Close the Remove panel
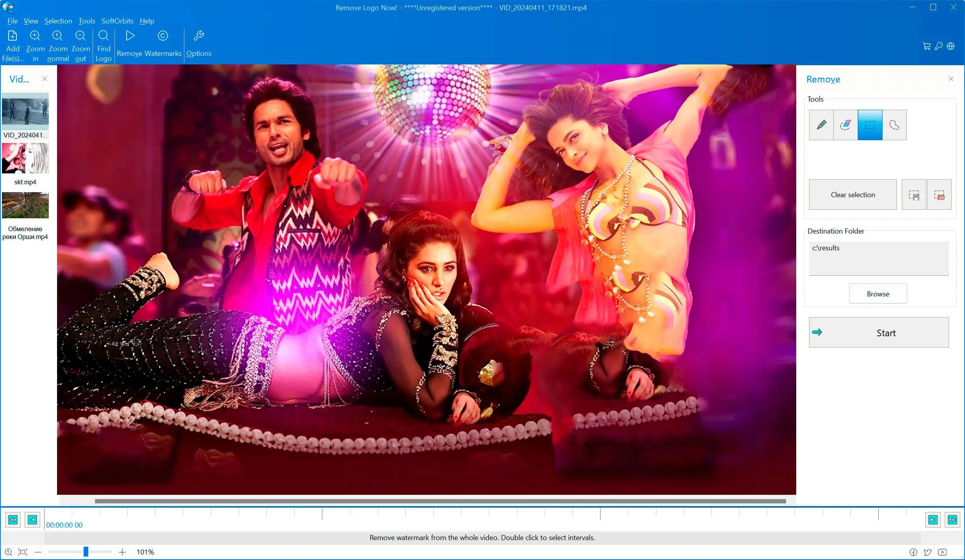Image resolution: width=965 pixels, height=560 pixels. click(x=951, y=79)
